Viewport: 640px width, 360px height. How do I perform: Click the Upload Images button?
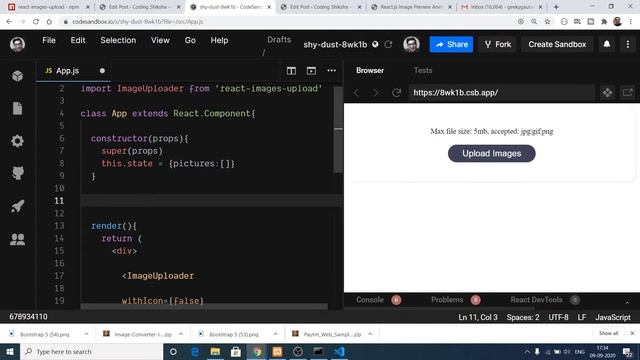click(x=491, y=153)
